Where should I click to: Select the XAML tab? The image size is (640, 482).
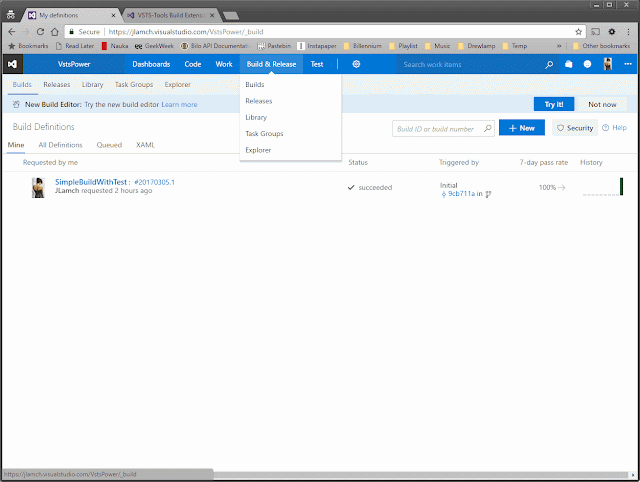point(145,145)
